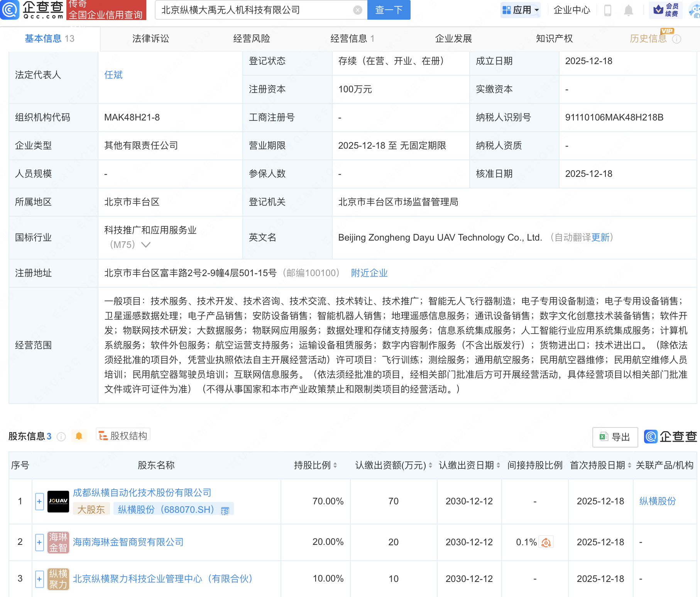Open notifications via the bell icon top right
The height and width of the screenshot is (597, 700).
[x=628, y=11]
